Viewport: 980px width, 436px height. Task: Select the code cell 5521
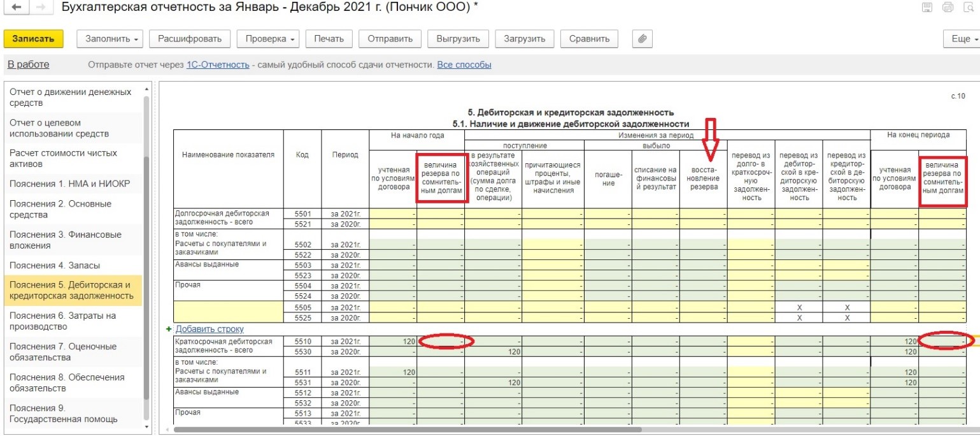[302, 224]
